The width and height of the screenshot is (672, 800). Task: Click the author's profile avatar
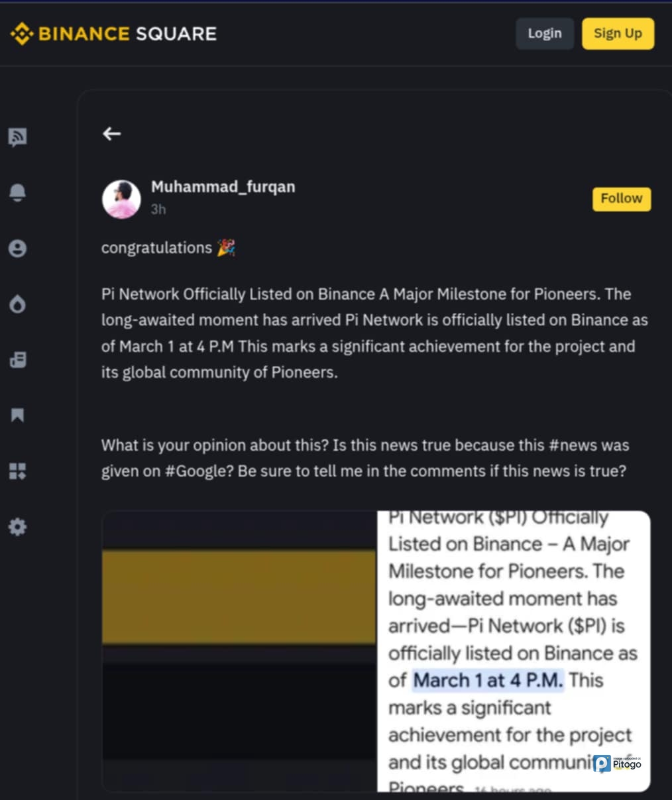click(121, 199)
